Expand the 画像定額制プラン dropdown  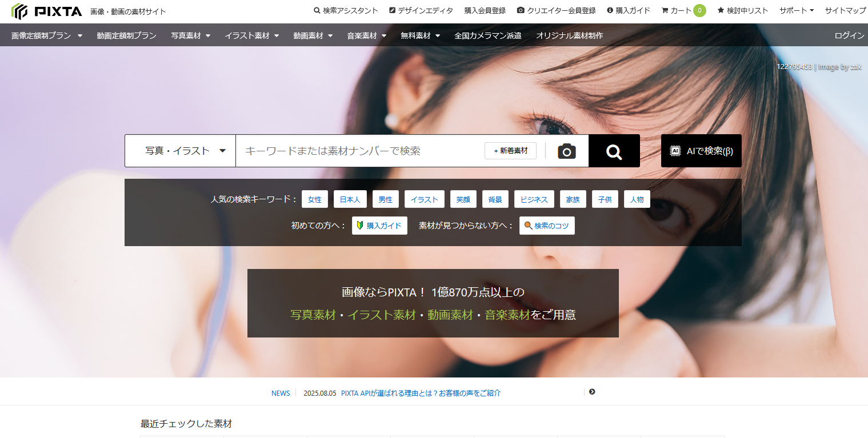pyautogui.click(x=46, y=35)
